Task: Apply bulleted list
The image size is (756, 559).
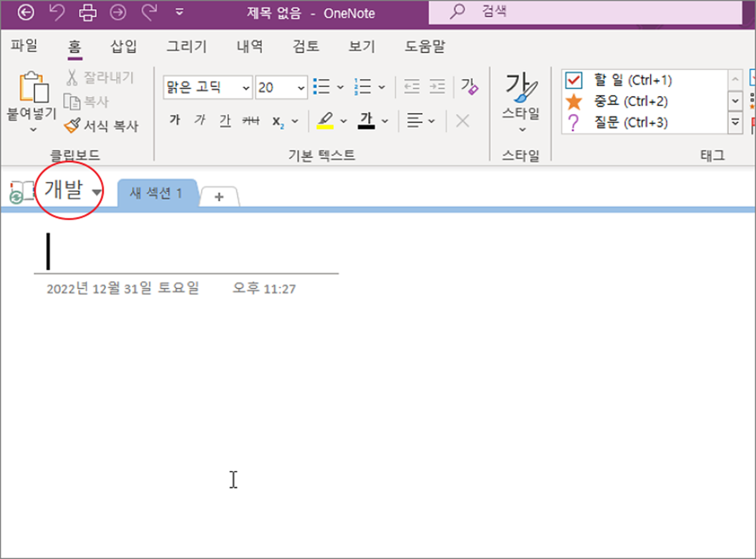Action: click(x=321, y=88)
